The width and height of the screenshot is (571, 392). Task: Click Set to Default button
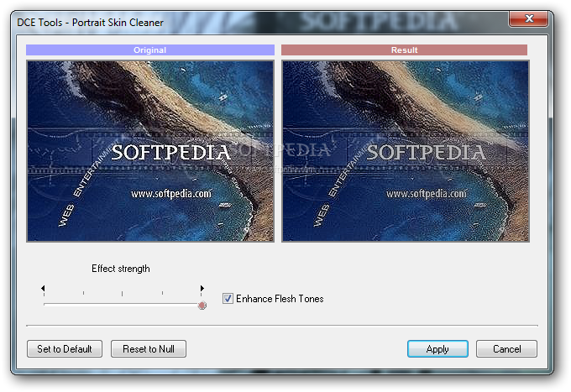pyautogui.click(x=65, y=348)
